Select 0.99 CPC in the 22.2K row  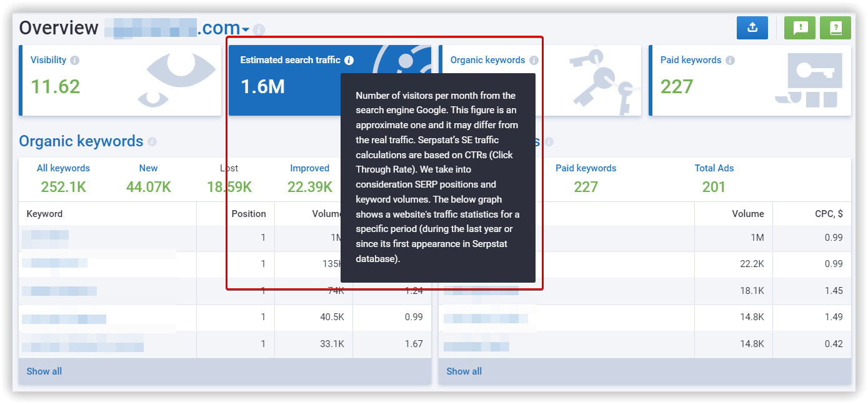point(834,265)
